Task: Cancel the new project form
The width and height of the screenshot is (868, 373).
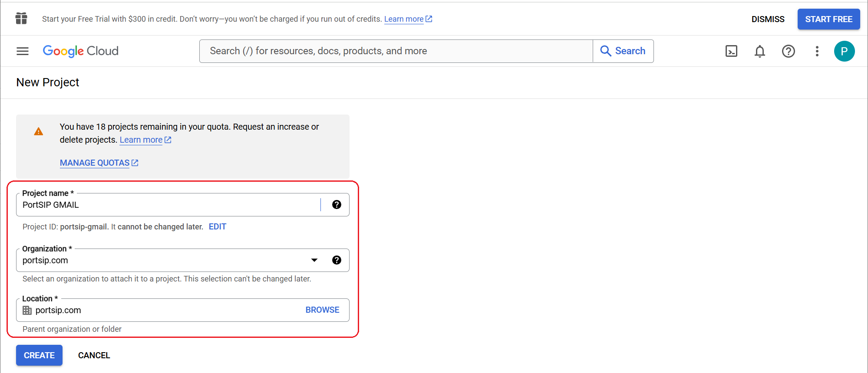Action: coord(94,355)
